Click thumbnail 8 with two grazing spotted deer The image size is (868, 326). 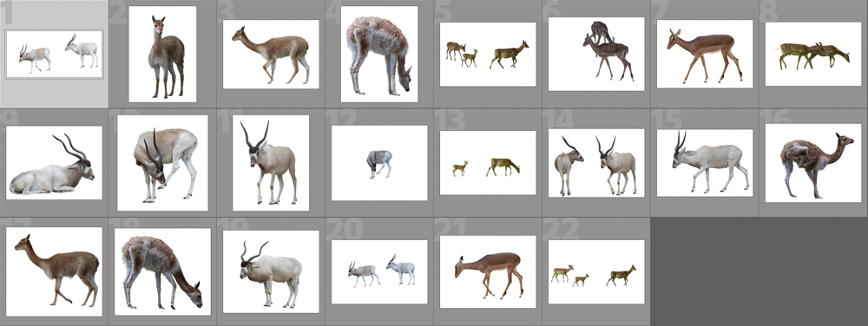coord(813,54)
